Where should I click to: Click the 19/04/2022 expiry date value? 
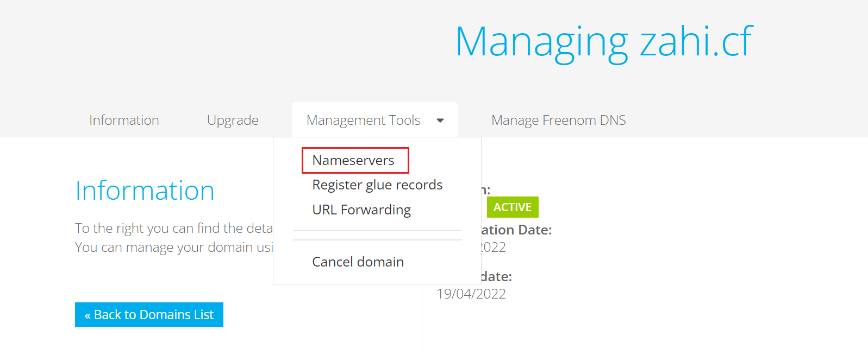pyautogui.click(x=472, y=294)
